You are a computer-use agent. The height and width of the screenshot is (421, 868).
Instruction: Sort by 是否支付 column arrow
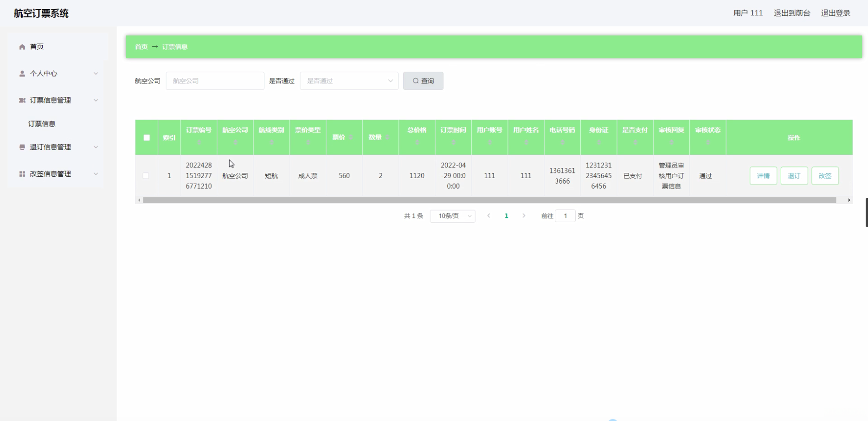(x=635, y=142)
